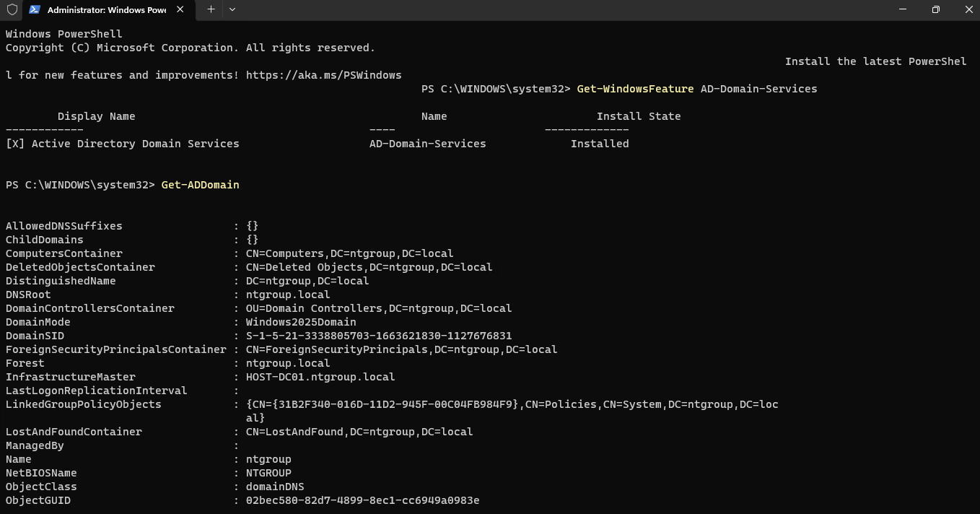Screen dimensions: 980x514
Task: Click the PowerShell icon on the tab
Action: [x=34, y=9]
